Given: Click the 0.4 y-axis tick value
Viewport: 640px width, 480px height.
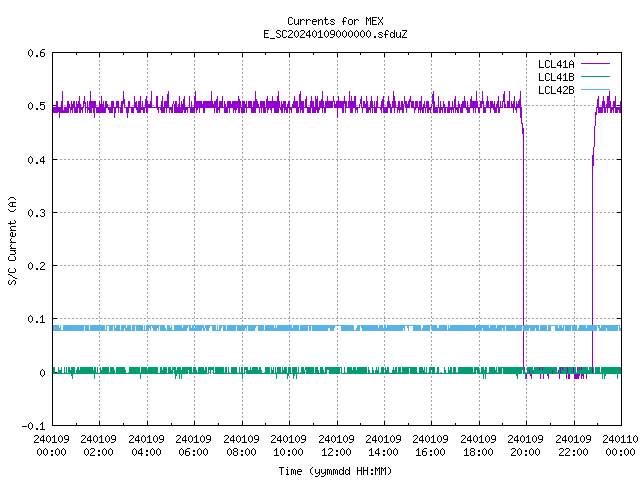Looking at the screenshot, I should coord(36,160).
